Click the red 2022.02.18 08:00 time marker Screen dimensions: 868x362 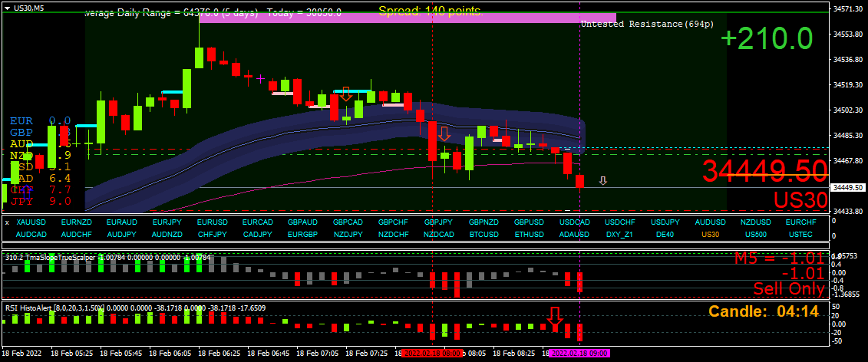click(x=431, y=353)
